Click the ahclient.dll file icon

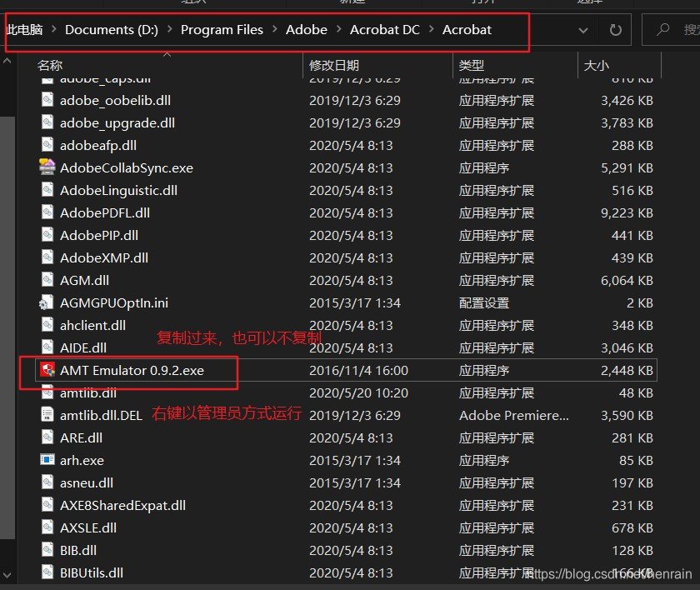click(47, 324)
